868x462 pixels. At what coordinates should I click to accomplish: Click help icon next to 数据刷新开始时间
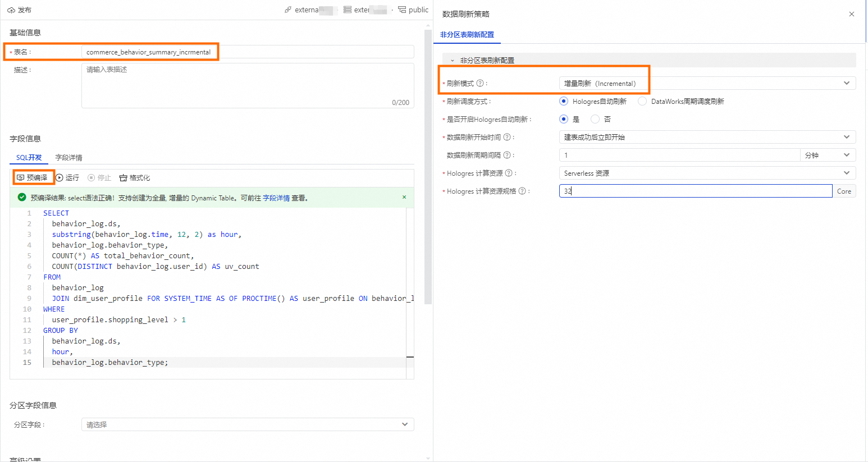[507, 137]
